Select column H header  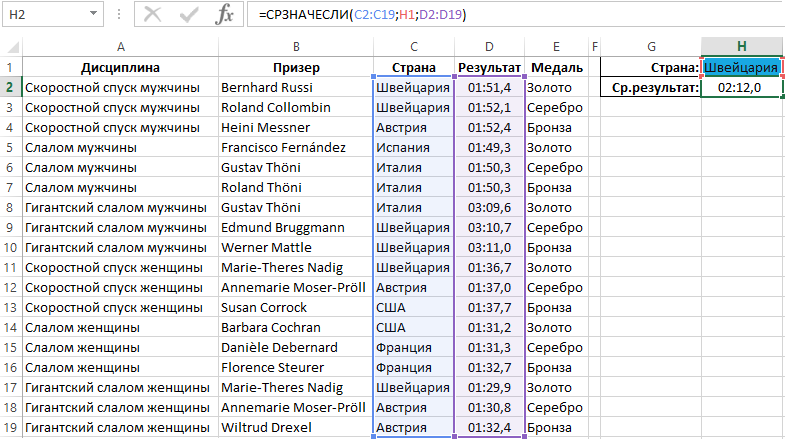pos(741,47)
